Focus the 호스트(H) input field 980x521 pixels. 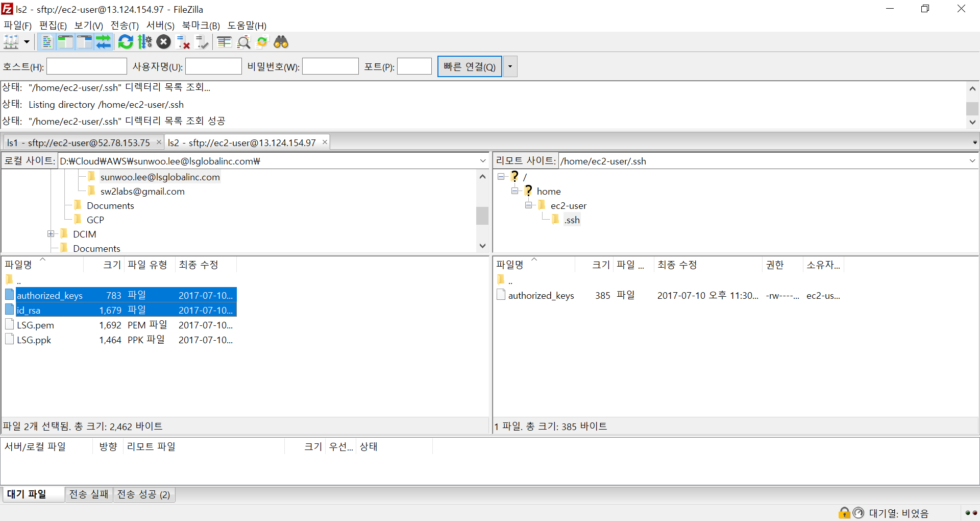tap(87, 66)
